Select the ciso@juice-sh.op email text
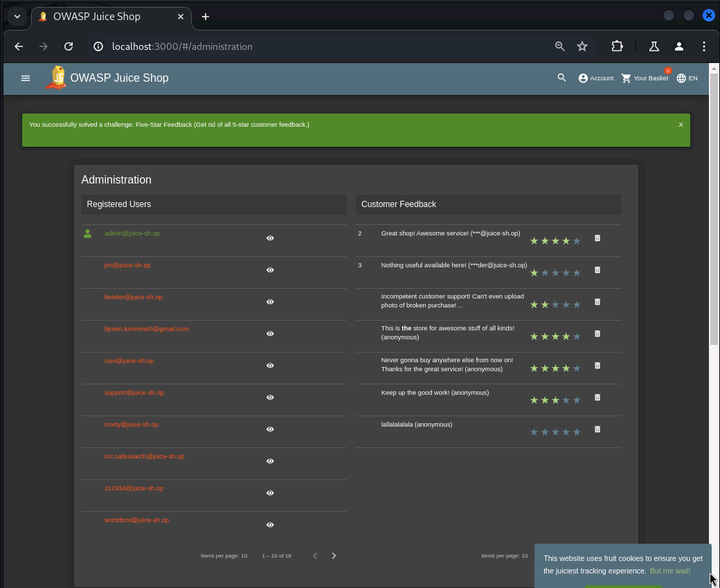Viewport: 720px width, 588px height. (129, 361)
